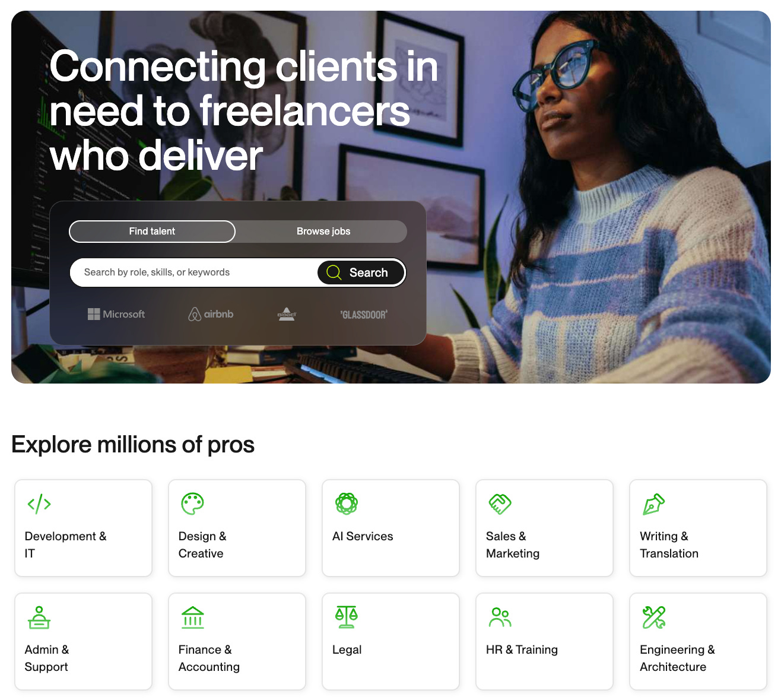Click the Sales & Marketing handshake icon
Screen dimensions: 781x700
click(x=500, y=504)
